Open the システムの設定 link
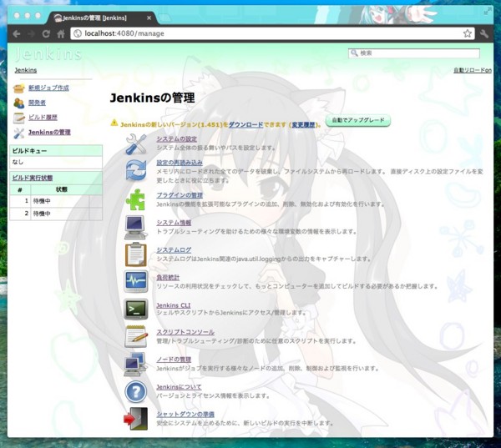 [x=177, y=138]
